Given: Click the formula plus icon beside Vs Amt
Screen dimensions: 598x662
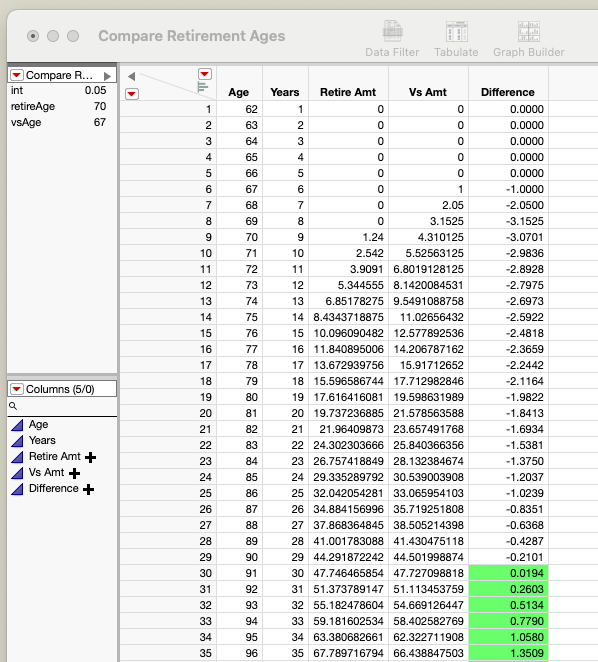Looking at the screenshot, I should pyautogui.click(x=74, y=473).
